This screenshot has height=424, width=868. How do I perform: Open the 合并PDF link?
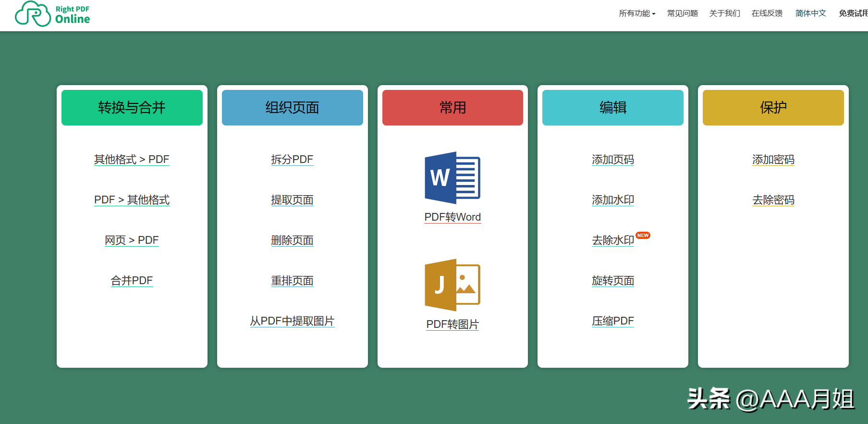point(132,281)
